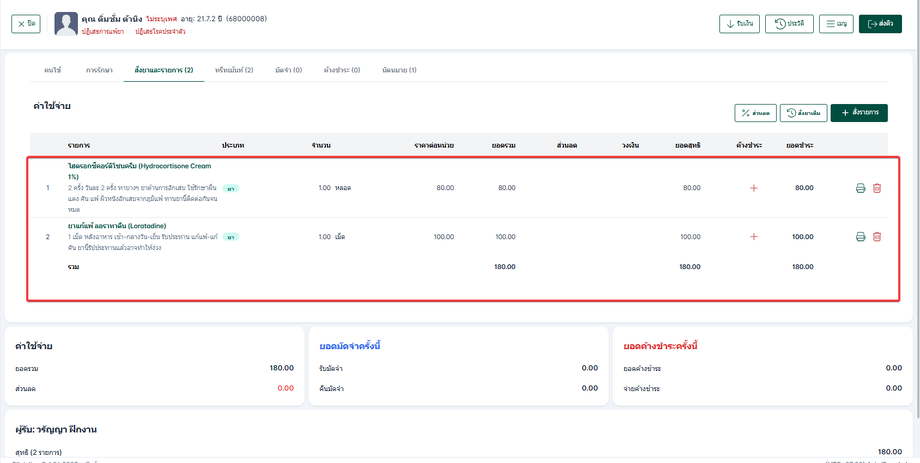Delete the Loratadine item

tap(877, 237)
